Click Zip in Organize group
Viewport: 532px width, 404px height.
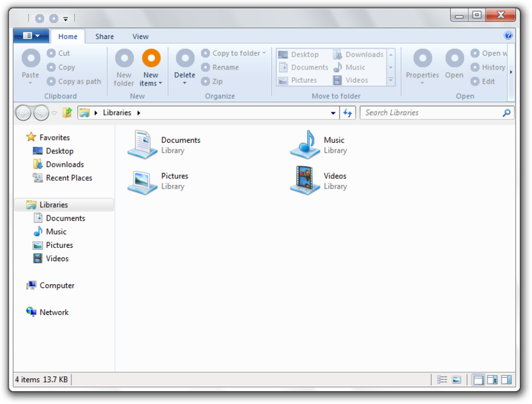click(212, 81)
